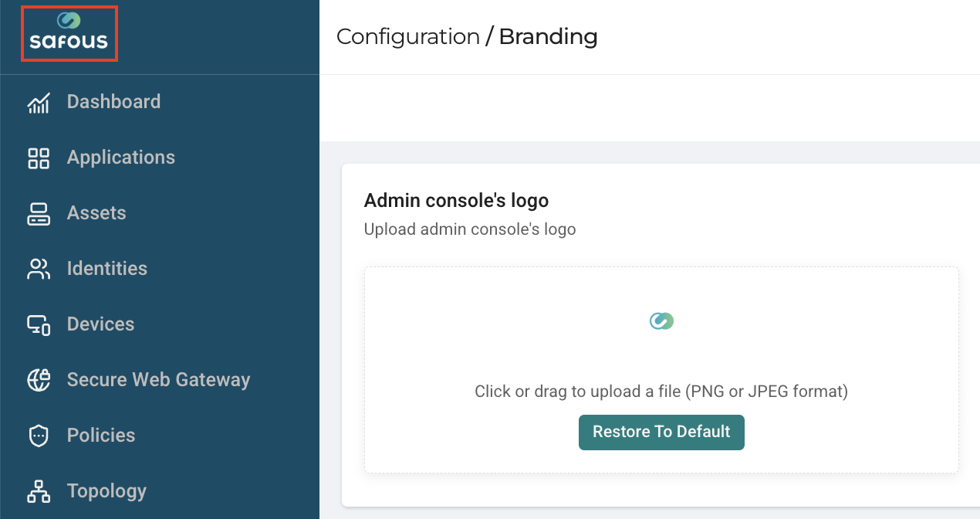Image resolution: width=980 pixels, height=519 pixels.
Task: Click the Configuration breadcrumb link
Action: [408, 36]
